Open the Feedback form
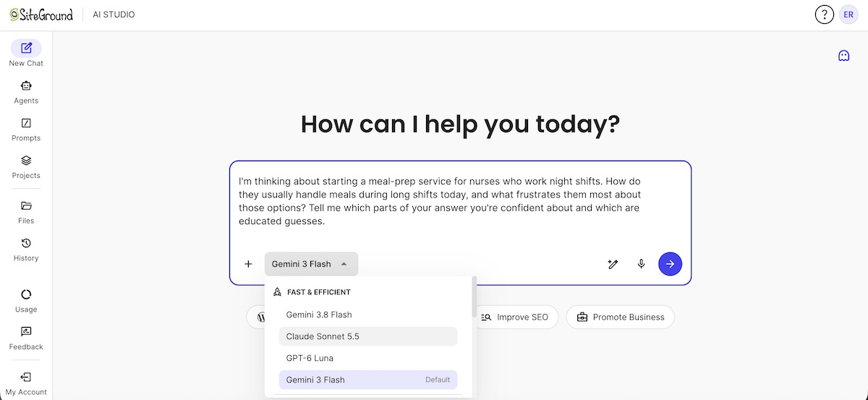The height and width of the screenshot is (400, 868). (x=26, y=339)
